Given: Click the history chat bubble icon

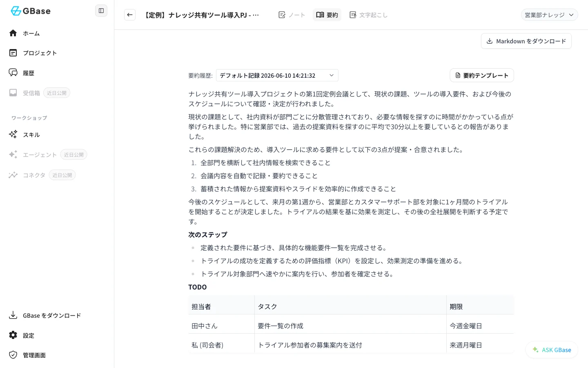Looking at the screenshot, I should 13,73.
